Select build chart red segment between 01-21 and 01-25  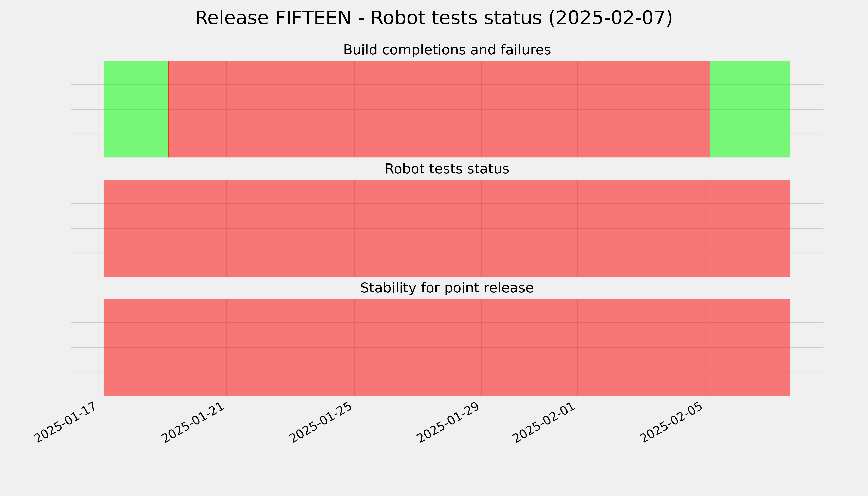tap(290, 109)
